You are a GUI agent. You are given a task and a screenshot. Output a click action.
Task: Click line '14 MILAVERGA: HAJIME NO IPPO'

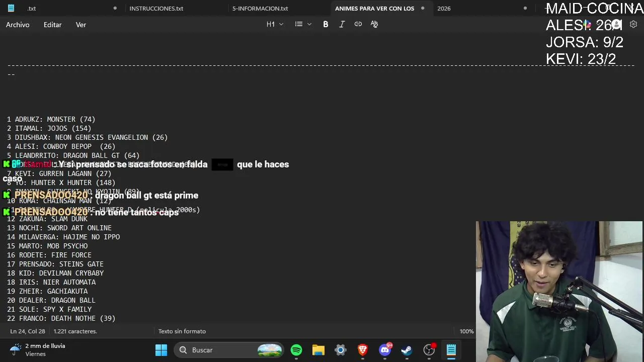pos(63,237)
